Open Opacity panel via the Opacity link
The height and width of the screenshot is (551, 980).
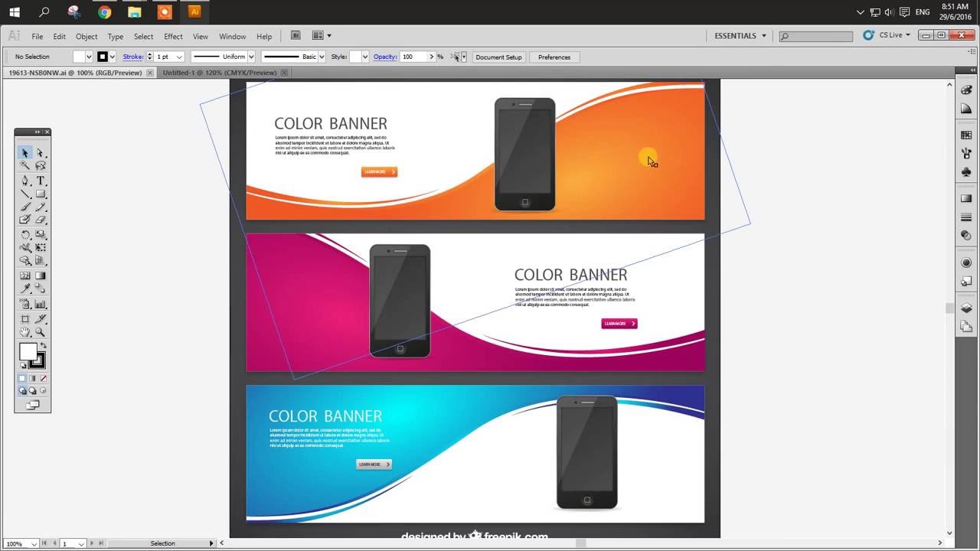(x=385, y=57)
